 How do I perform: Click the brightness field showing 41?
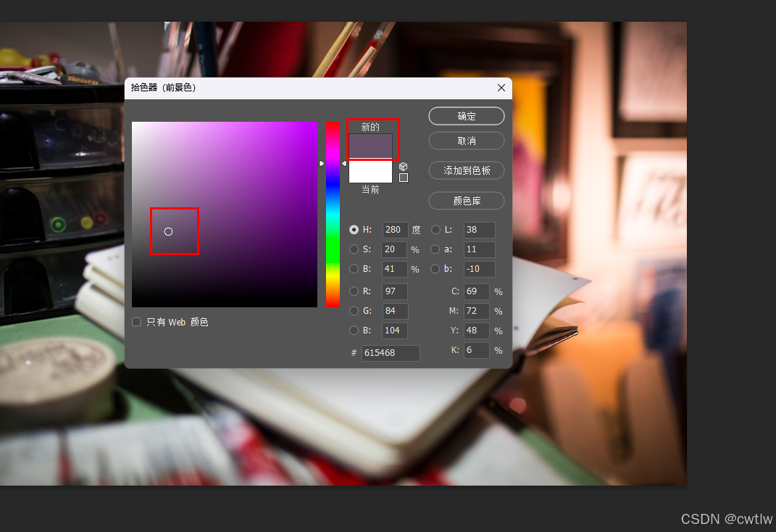[x=395, y=269]
